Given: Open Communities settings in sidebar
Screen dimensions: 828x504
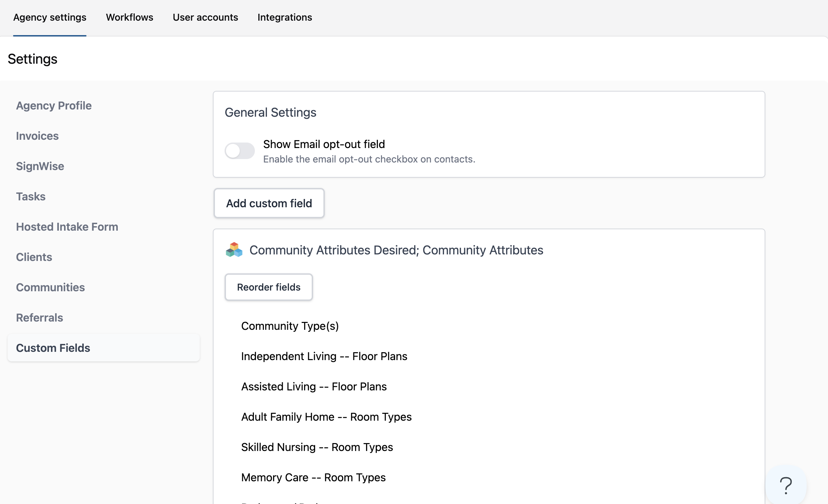Looking at the screenshot, I should [50, 287].
